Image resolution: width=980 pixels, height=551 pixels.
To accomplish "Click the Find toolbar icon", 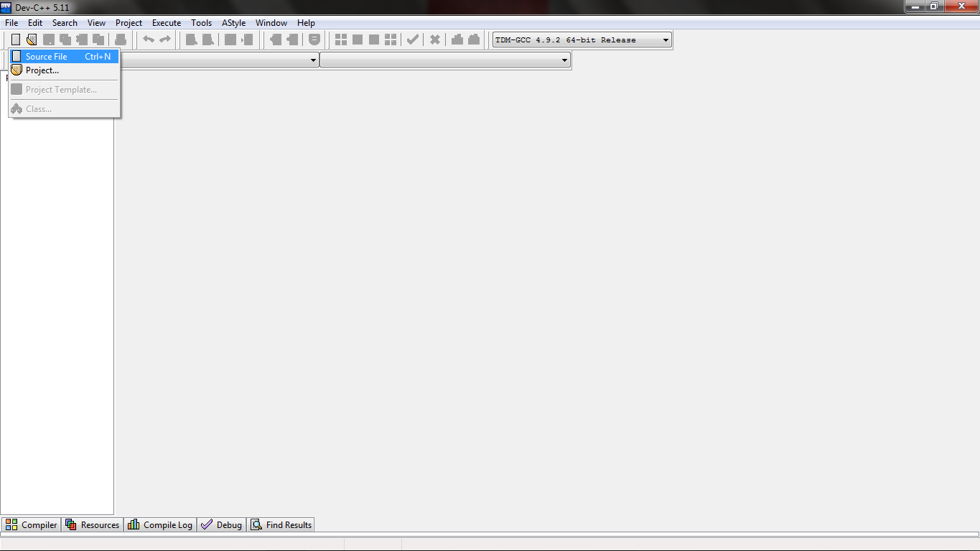I will click(192, 40).
